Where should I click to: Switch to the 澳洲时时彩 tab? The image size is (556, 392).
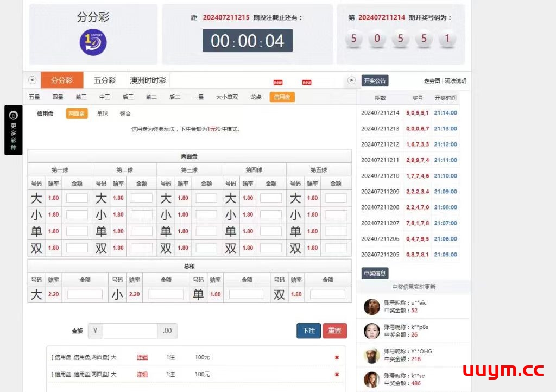(x=148, y=80)
